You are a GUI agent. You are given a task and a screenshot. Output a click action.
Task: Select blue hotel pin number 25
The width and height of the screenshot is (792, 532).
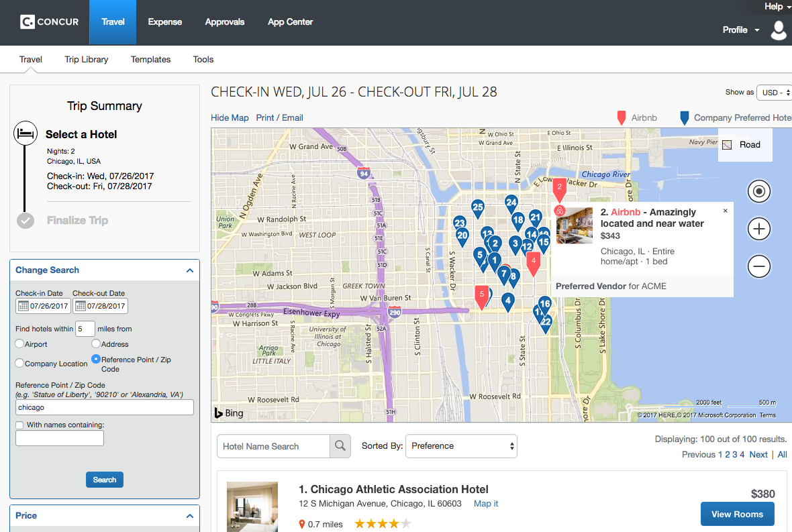(478, 209)
